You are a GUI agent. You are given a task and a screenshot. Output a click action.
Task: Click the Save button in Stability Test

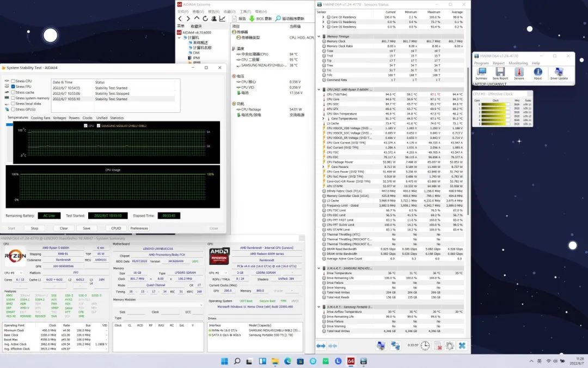(x=87, y=228)
